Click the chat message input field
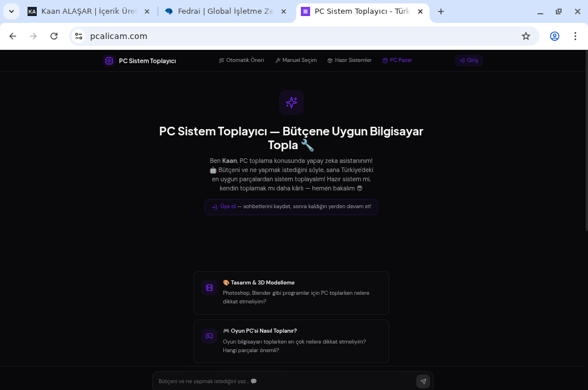 (276, 381)
